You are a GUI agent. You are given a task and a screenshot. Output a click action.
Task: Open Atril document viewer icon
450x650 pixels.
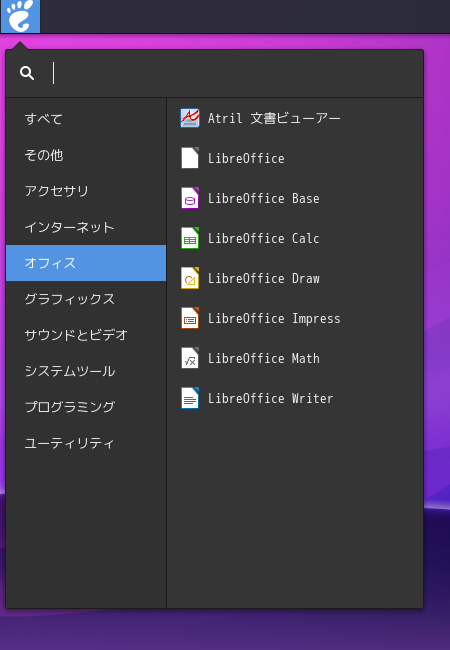190,118
